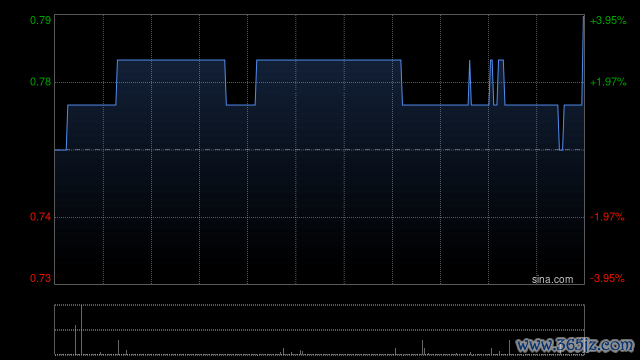The width and height of the screenshot is (640, 360).
Task: Click the sina.com watermark text
Action: pos(552,280)
